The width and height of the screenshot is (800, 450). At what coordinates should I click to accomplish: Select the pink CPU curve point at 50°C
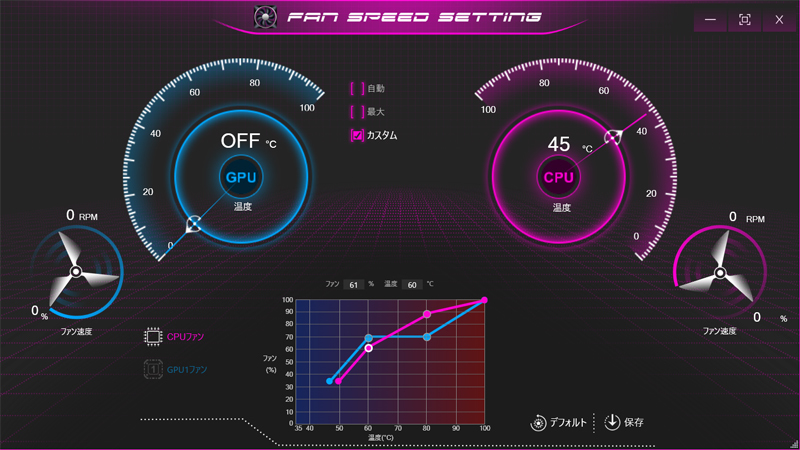pos(338,381)
